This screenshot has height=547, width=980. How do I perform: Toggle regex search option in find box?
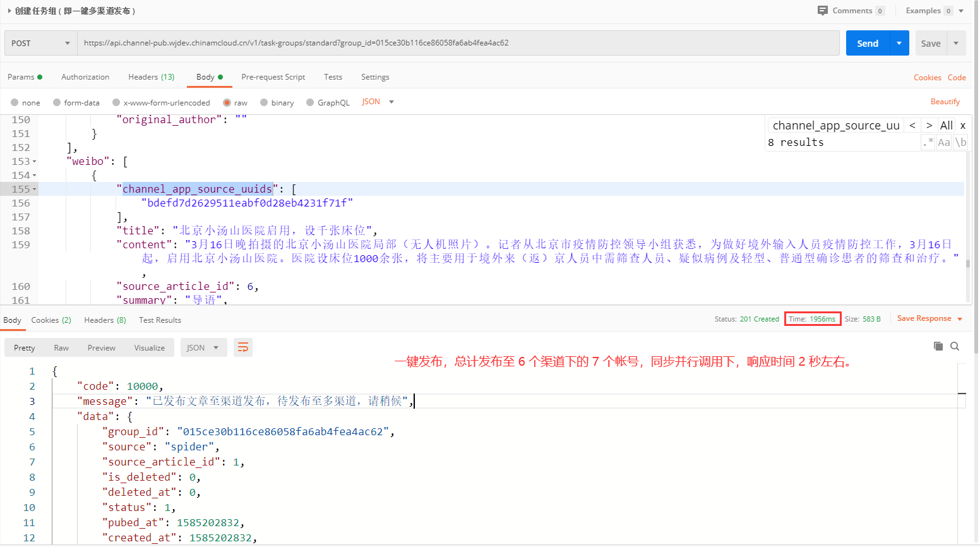pyautogui.click(x=927, y=143)
